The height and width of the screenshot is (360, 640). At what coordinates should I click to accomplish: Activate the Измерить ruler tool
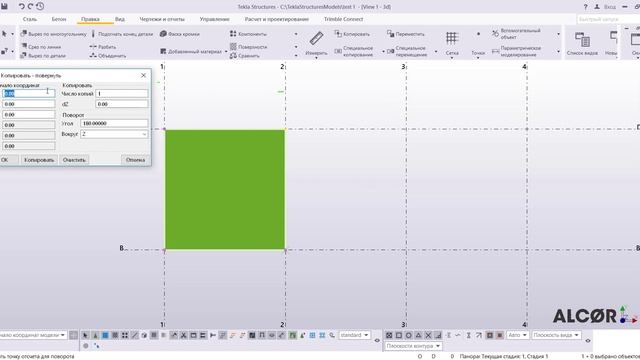316,43
